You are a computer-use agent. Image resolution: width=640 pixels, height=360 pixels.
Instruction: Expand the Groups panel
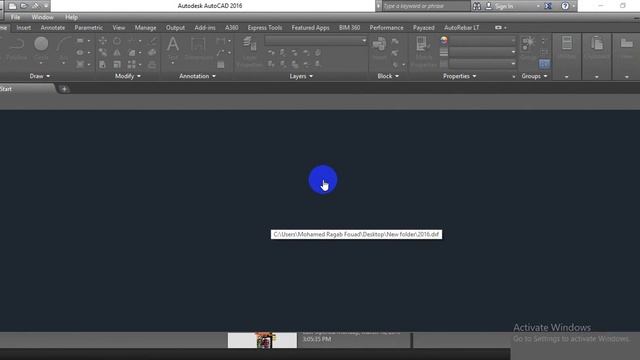click(534, 76)
